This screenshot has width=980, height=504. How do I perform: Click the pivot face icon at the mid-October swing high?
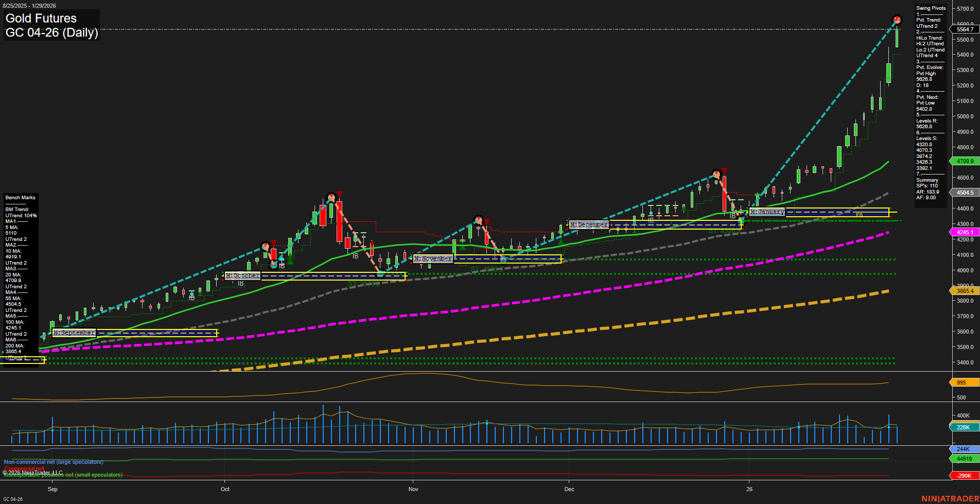click(331, 196)
